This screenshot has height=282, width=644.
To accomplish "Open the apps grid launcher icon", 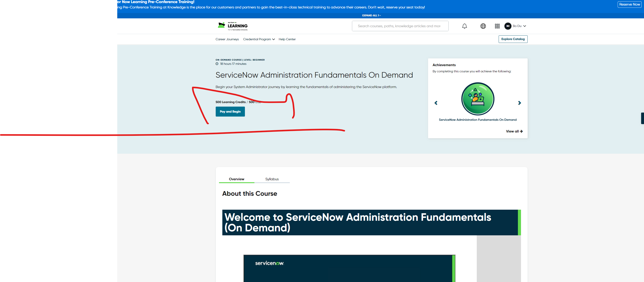I will pos(497,26).
